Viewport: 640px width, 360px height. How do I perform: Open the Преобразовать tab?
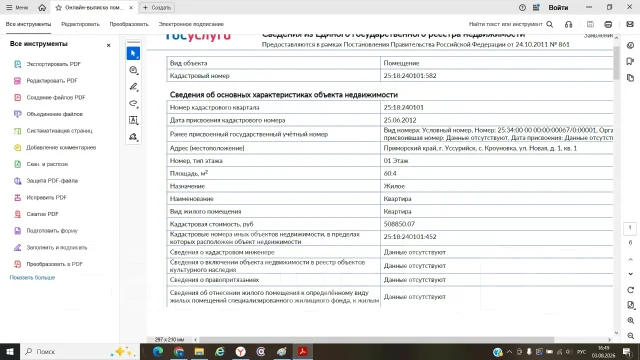(129, 24)
